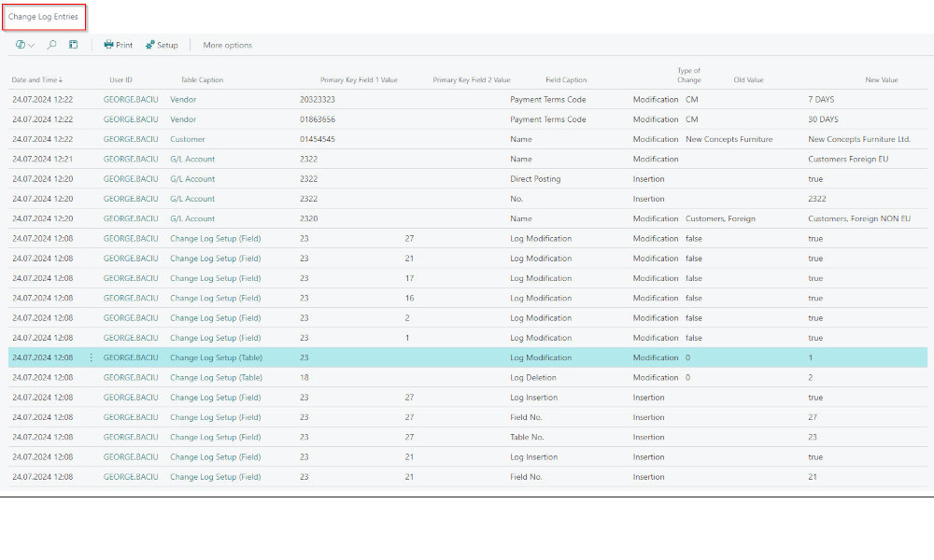Image resolution: width=934 pixels, height=560 pixels.
Task: Open row menu dots on highlighted row
Action: pyautogui.click(x=92, y=357)
